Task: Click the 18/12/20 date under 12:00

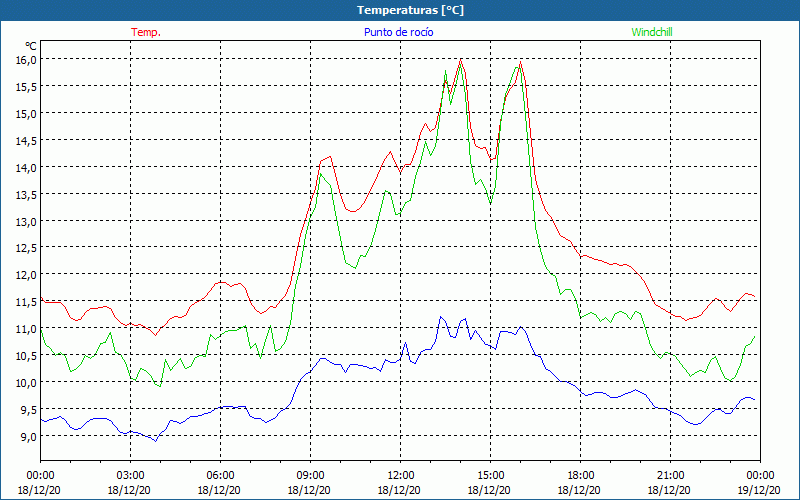Action: [399, 490]
